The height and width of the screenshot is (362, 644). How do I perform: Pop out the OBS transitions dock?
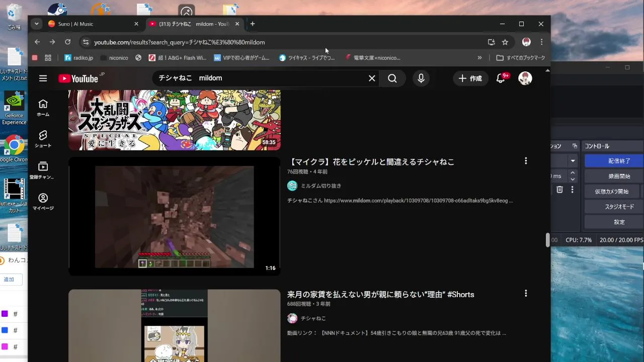pyautogui.click(x=575, y=146)
